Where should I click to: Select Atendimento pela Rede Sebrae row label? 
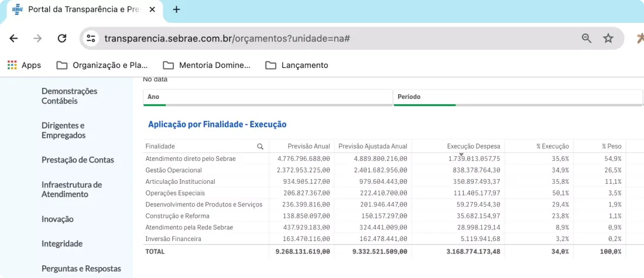(189, 228)
